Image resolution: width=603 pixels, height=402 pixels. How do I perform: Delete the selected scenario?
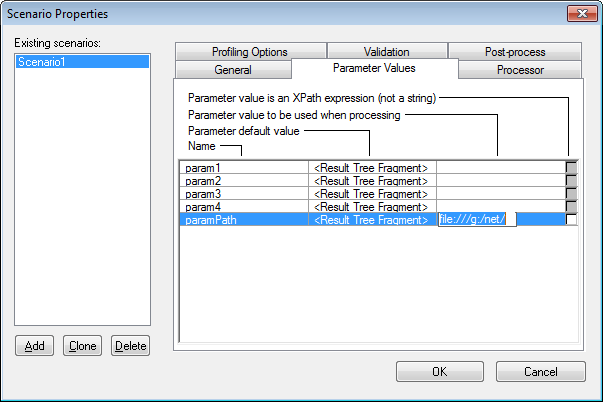pyautogui.click(x=130, y=346)
